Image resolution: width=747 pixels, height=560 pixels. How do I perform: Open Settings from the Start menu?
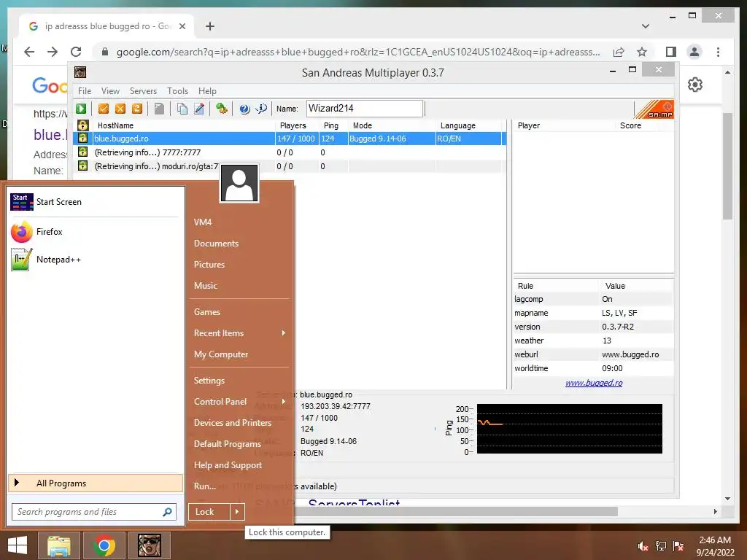coord(209,381)
